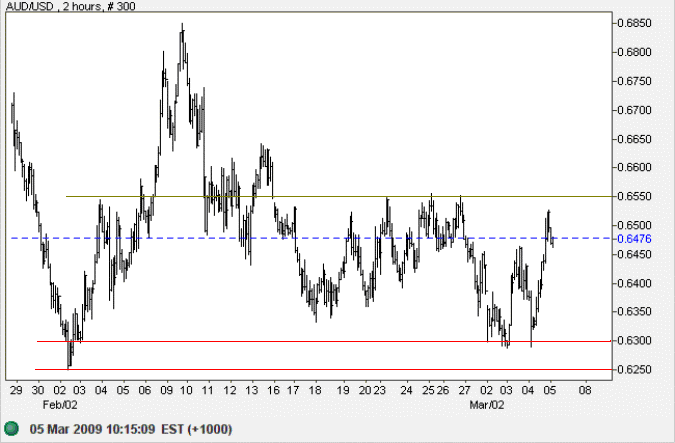
Task: Click the 13 date axis label
Action: pyautogui.click(x=252, y=390)
